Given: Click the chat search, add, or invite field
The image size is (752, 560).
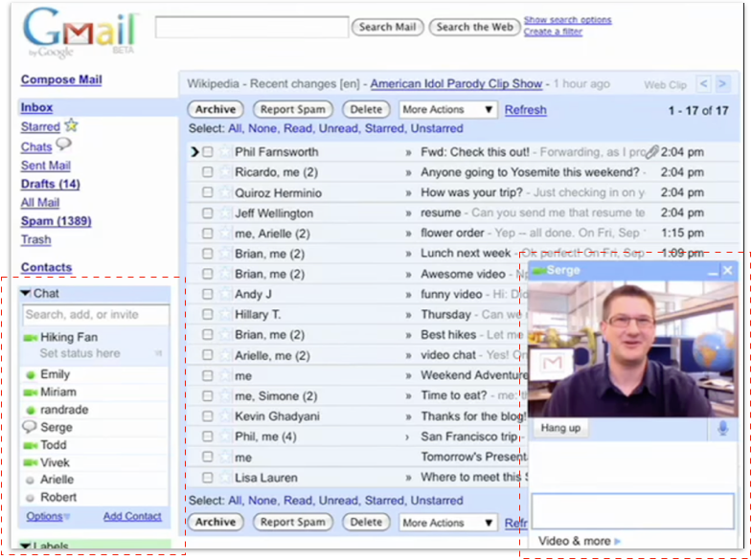Looking at the screenshot, I should (96, 315).
